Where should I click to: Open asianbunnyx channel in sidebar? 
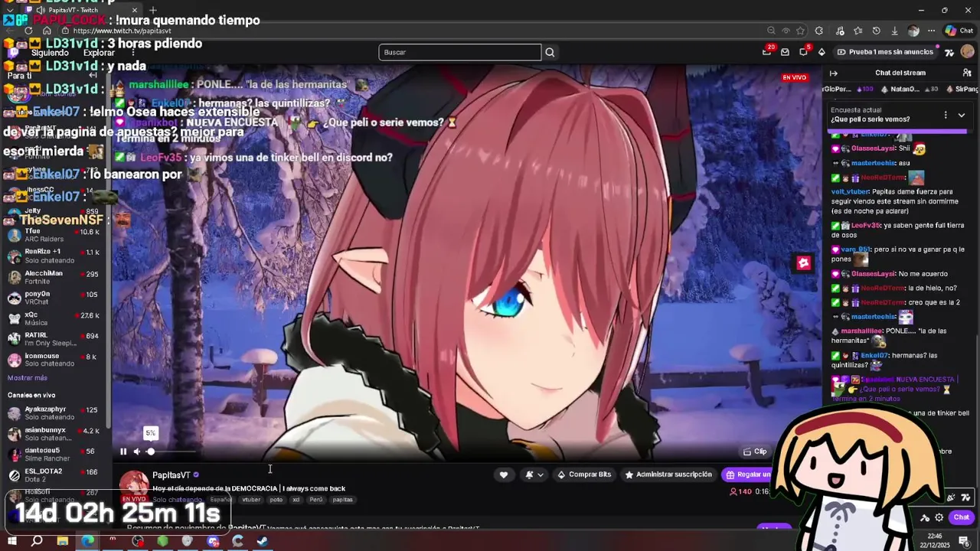click(x=54, y=434)
